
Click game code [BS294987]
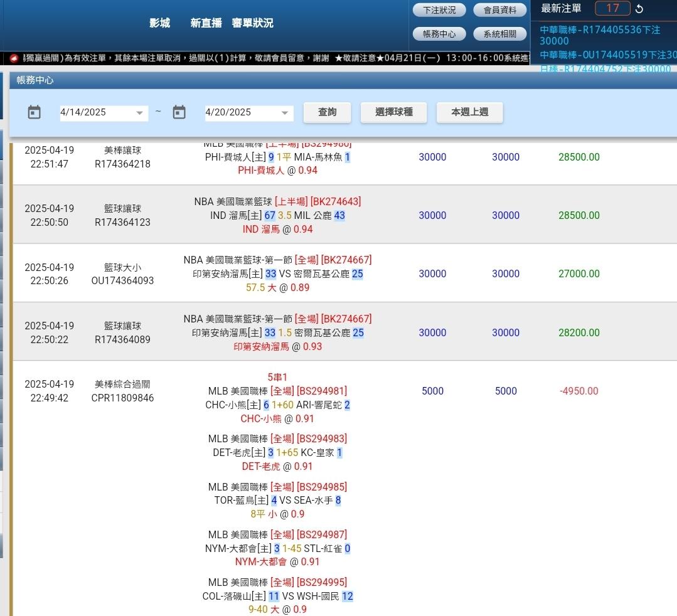pos(322,535)
